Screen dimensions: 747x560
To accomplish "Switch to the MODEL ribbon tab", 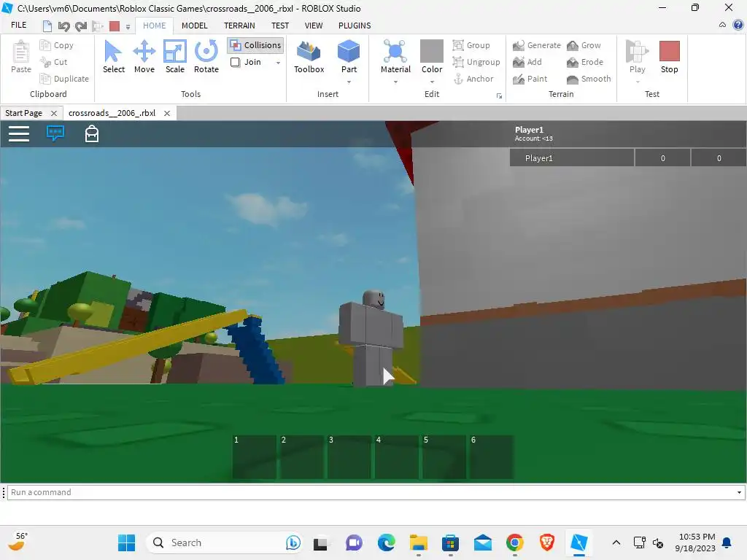I will tap(194, 26).
